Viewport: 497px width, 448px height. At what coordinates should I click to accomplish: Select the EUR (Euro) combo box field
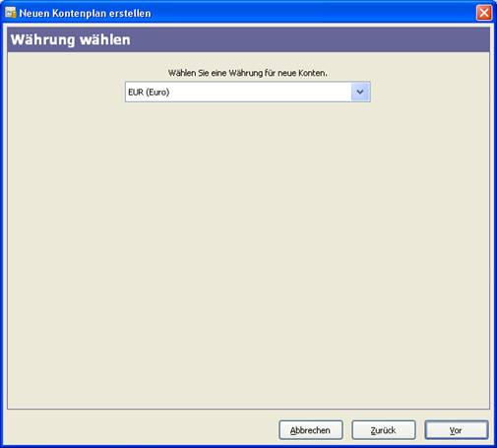[x=248, y=92]
